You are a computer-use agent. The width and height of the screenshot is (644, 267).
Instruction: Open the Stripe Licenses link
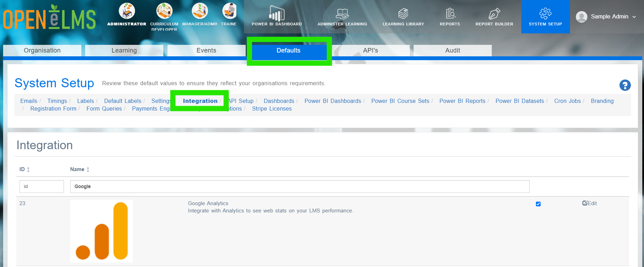point(272,109)
